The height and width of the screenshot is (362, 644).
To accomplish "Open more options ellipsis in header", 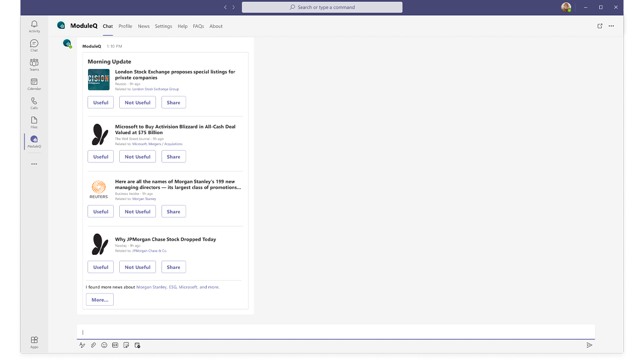I will (x=611, y=26).
